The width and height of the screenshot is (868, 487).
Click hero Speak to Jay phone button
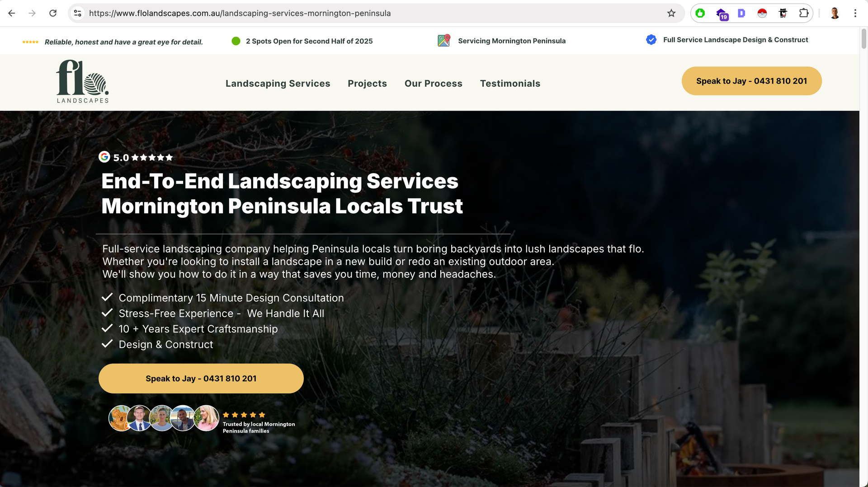tap(201, 378)
